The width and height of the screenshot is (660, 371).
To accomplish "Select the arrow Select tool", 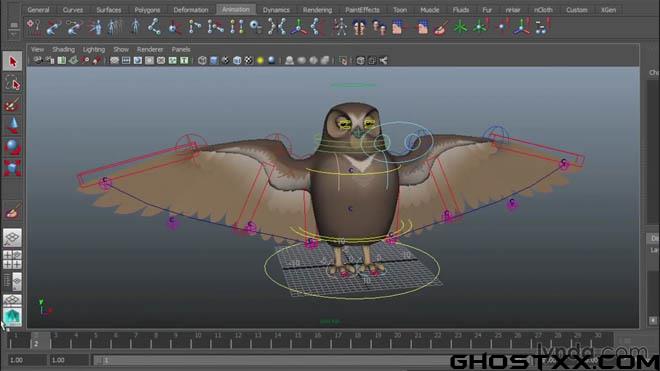I will point(12,61).
